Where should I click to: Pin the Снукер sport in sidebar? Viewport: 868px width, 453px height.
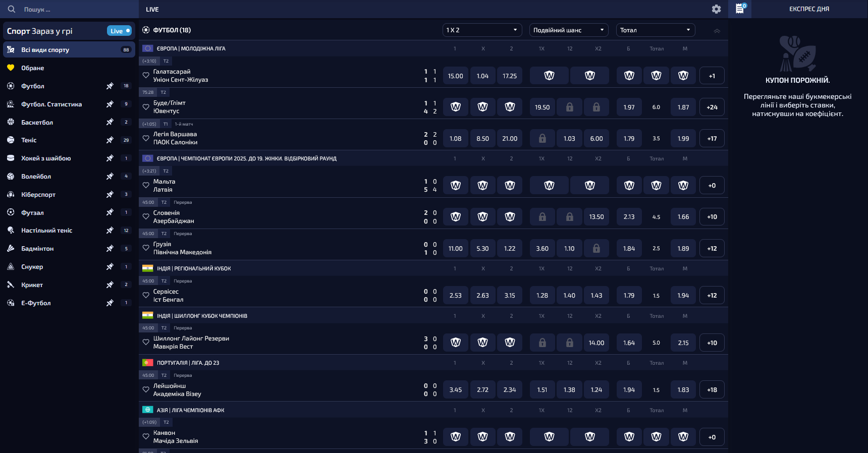pyautogui.click(x=110, y=267)
